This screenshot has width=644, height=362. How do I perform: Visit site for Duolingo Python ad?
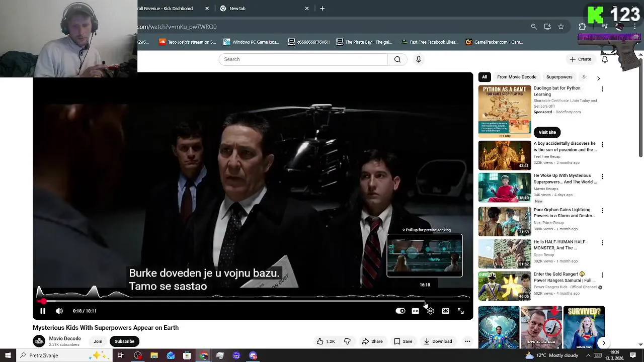547,132
